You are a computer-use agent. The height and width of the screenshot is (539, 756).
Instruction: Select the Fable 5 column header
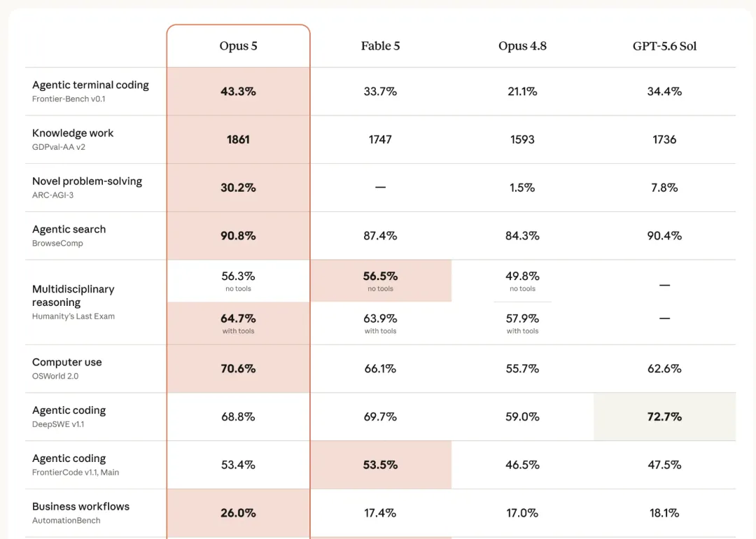(380, 45)
